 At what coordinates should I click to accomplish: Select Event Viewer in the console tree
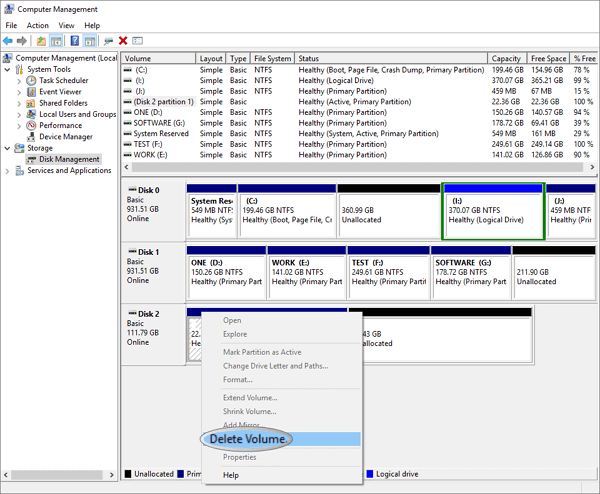pos(59,91)
